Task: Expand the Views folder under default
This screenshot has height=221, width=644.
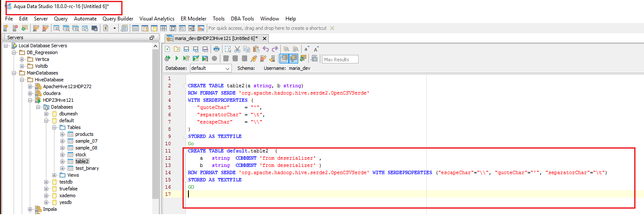Action: (x=54, y=175)
